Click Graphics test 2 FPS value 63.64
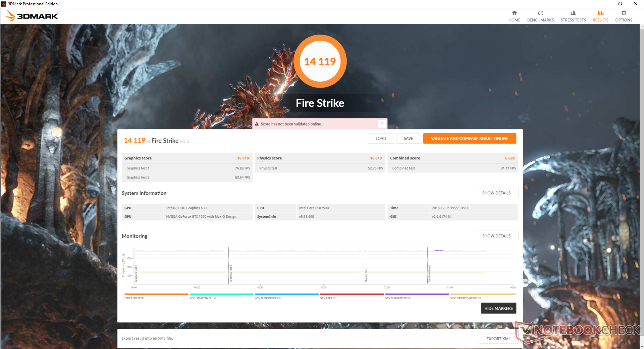644x349 pixels. pos(243,178)
